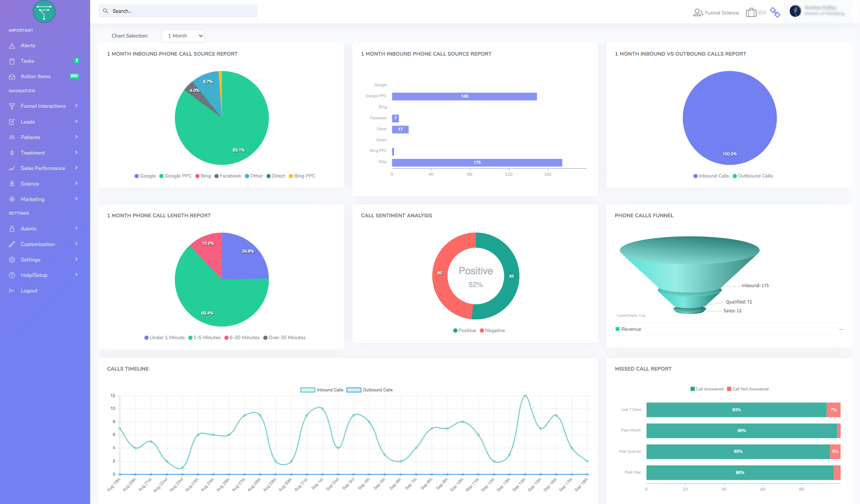
Task: Open the user profile avatar
Action: [796, 11]
